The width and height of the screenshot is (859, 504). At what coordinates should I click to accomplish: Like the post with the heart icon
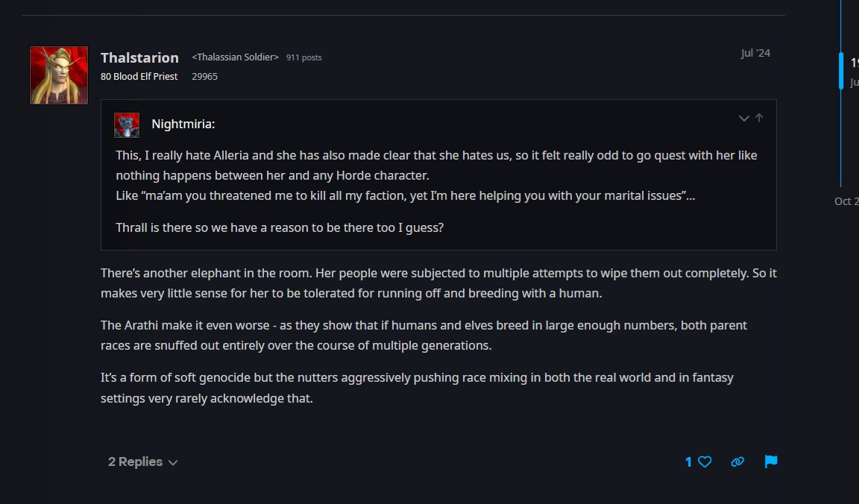[705, 462]
